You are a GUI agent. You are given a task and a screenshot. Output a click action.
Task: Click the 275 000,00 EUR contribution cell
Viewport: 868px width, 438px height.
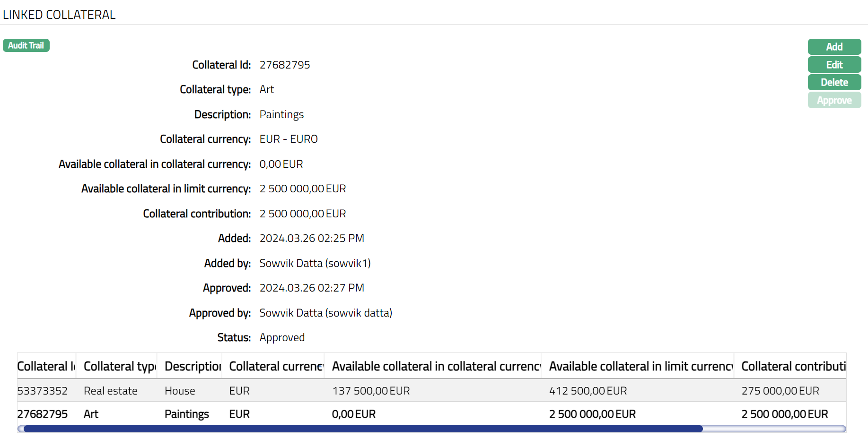pyautogui.click(x=780, y=391)
